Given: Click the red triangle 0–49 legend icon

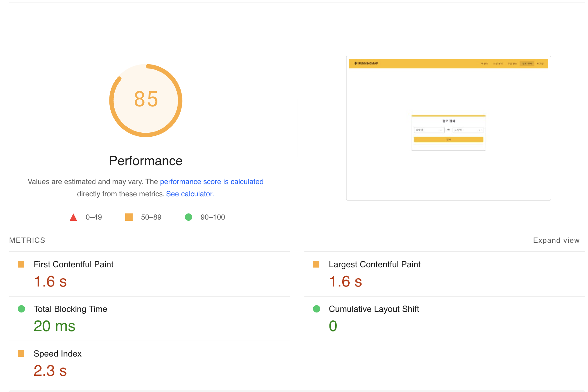Looking at the screenshot, I should (x=73, y=217).
